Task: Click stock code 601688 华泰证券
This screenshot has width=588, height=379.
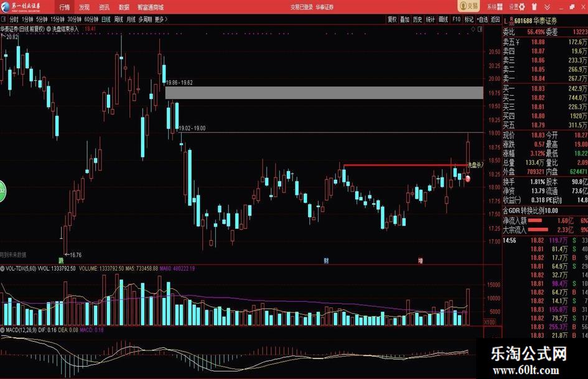Action: point(536,21)
